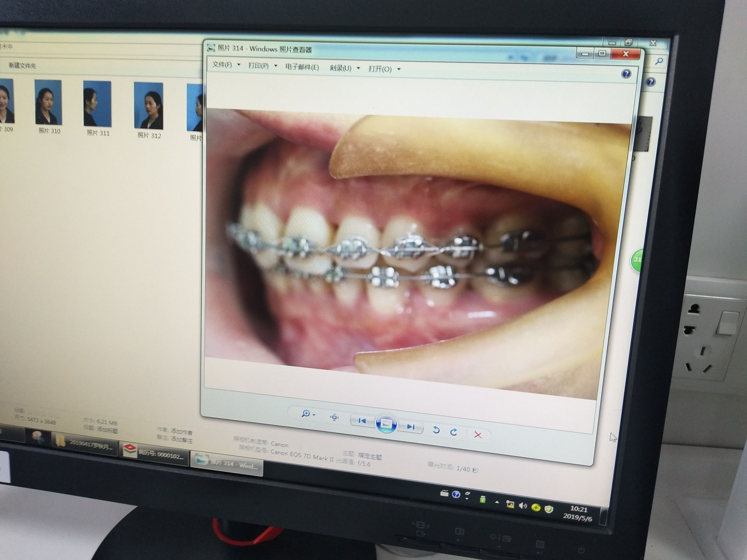Select thumbnail 照片 310
Viewport: 747px width, 560px height.
click(x=48, y=107)
